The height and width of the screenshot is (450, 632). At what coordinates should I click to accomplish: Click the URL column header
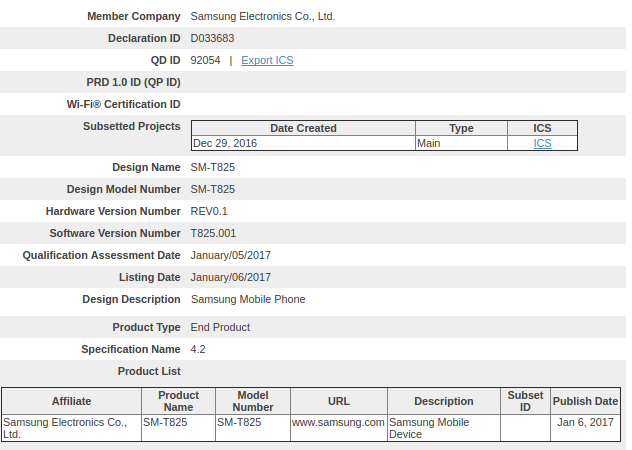(339, 401)
